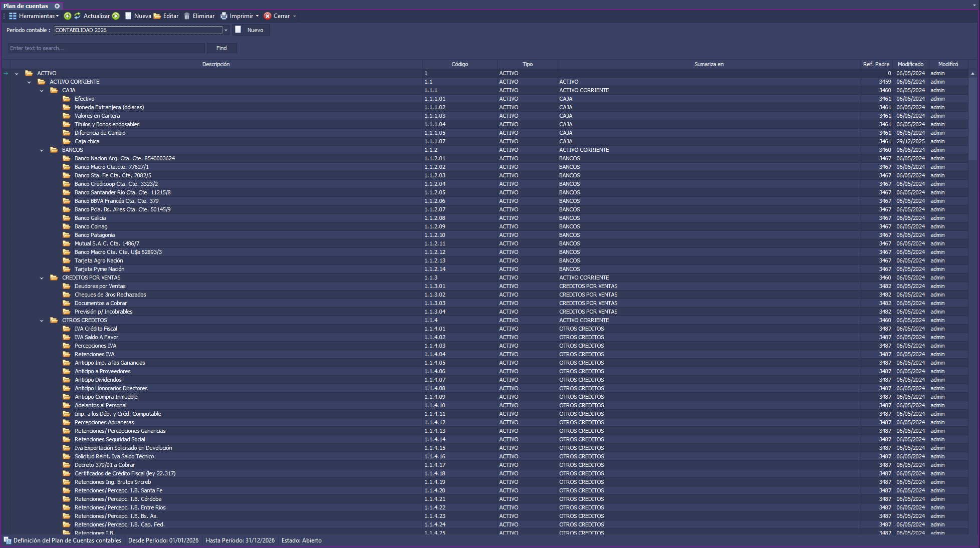Click the folder icon of Retenciones IVA
Viewport: 980px width, 548px height.
67,354
